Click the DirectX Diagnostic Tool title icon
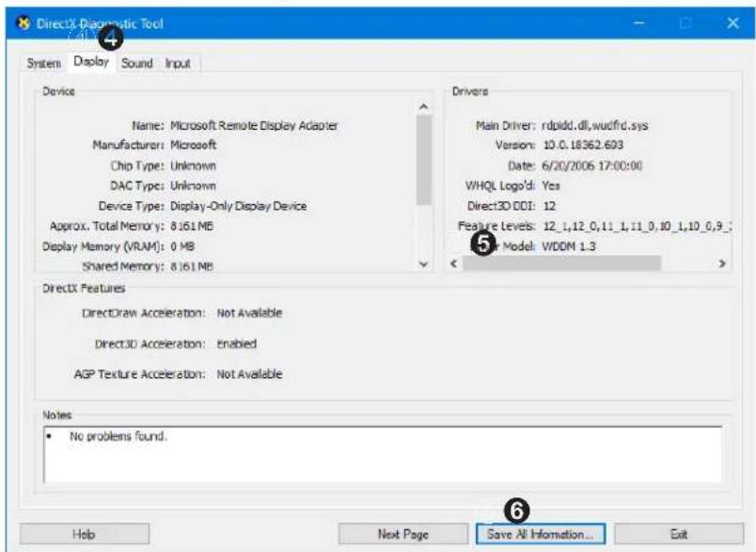Image resolution: width=756 pixels, height=552 pixels. [24, 23]
